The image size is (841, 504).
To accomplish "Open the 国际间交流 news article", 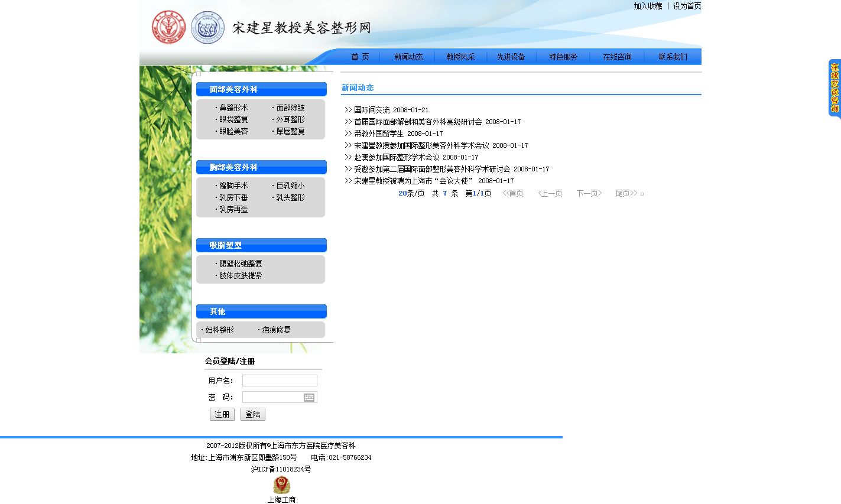I will pos(372,110).
